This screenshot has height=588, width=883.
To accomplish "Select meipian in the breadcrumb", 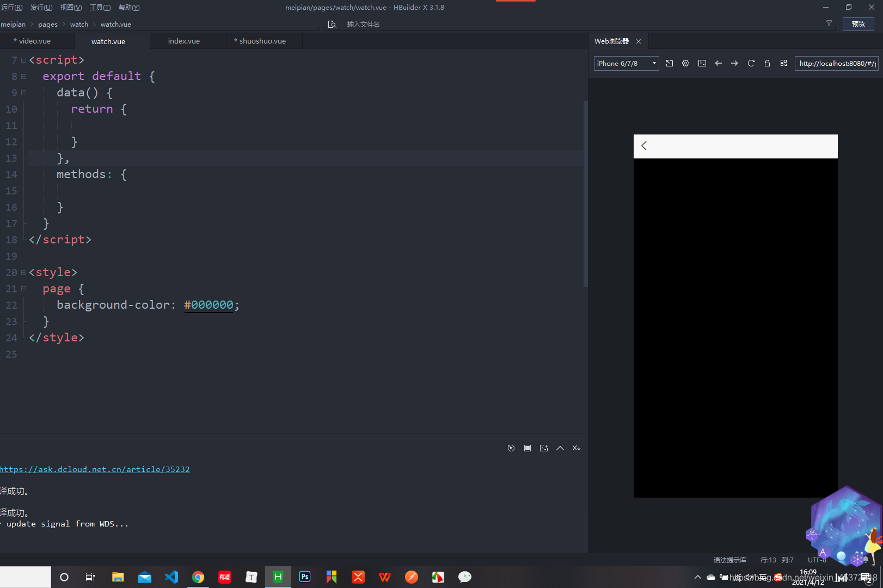I will coord(13,24).
